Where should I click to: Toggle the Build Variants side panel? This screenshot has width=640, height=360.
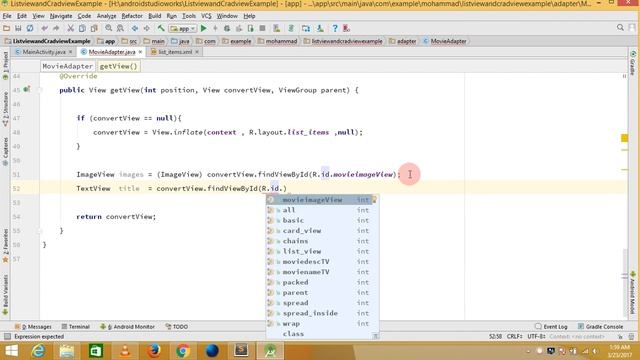click(5, 295)
